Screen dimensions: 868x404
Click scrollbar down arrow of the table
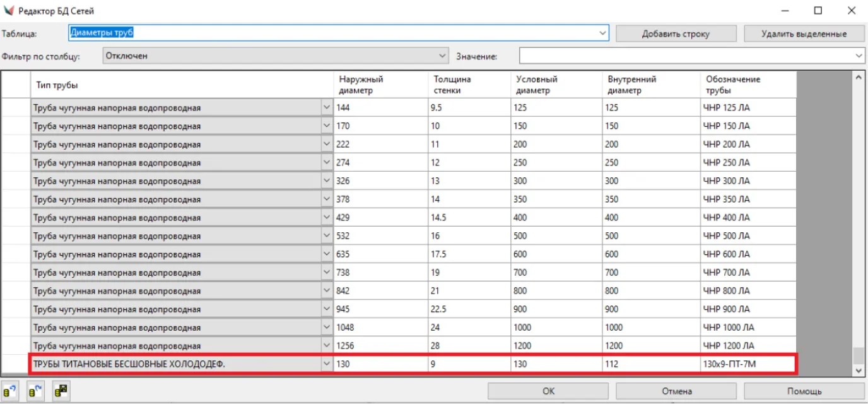click(858, 372)
